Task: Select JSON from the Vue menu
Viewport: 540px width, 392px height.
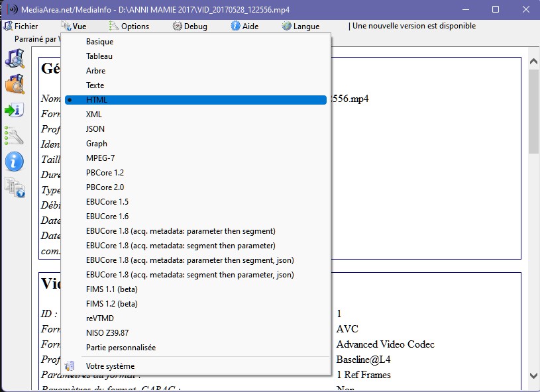Action: pos(95,129)
